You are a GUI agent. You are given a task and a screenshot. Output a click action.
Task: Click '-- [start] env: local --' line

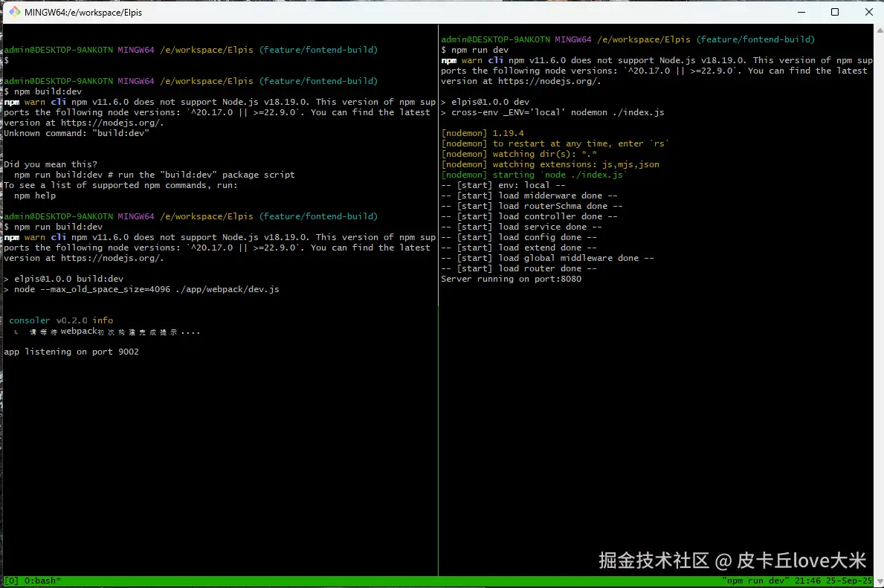(503, 186)
